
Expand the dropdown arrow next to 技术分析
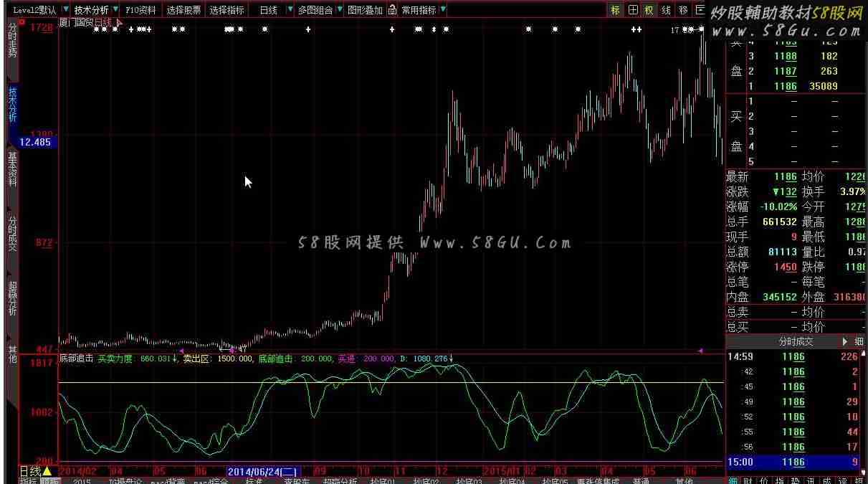coord(117,10)
